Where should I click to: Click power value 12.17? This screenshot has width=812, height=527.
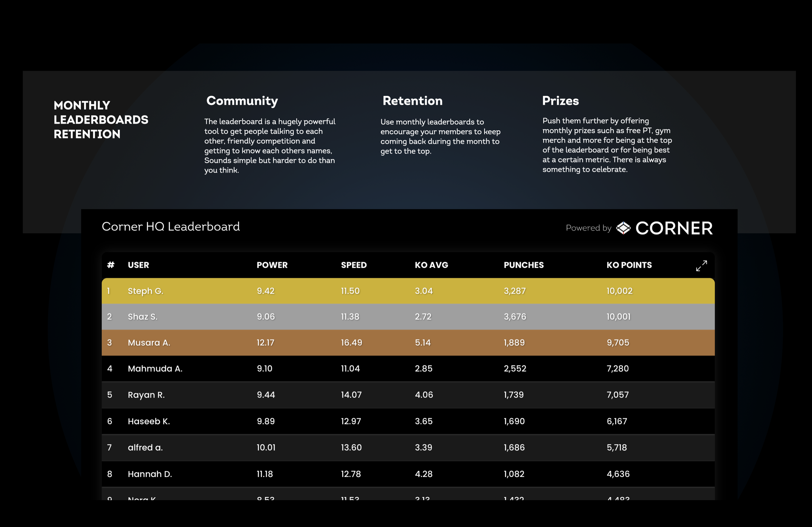pos(265,343)
